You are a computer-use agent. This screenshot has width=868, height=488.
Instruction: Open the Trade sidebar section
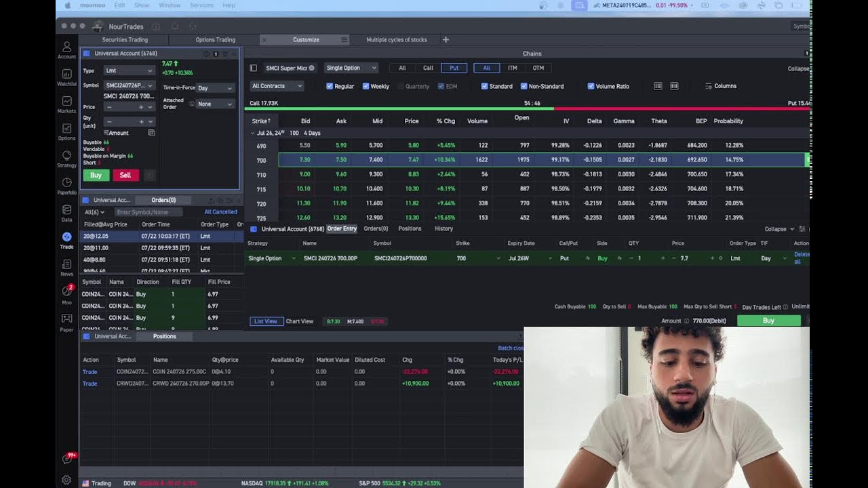66,241
